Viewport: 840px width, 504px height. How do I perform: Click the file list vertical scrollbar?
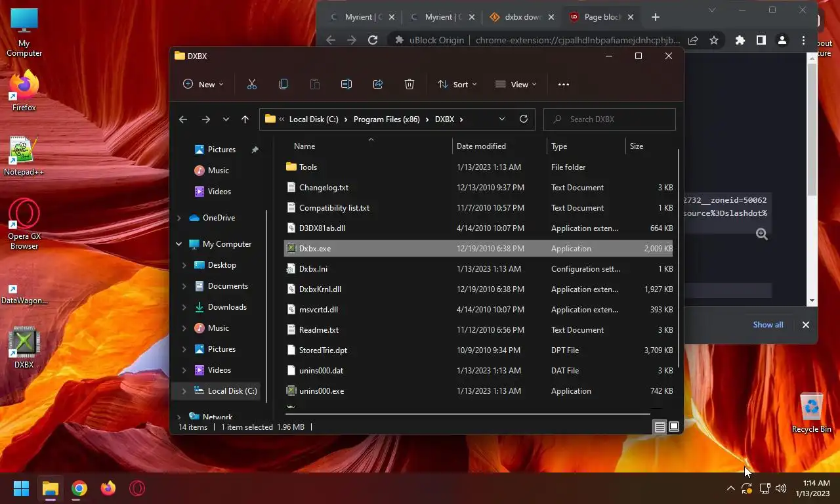678,258
